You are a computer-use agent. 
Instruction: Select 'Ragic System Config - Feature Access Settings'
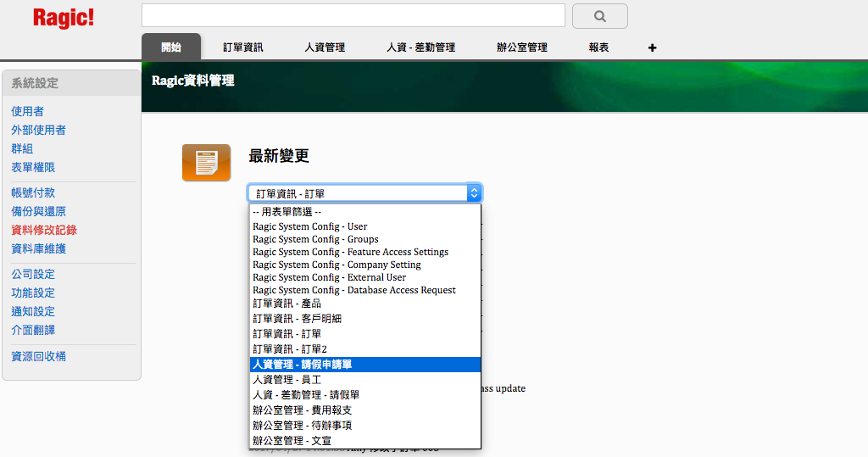coord(365,252)
